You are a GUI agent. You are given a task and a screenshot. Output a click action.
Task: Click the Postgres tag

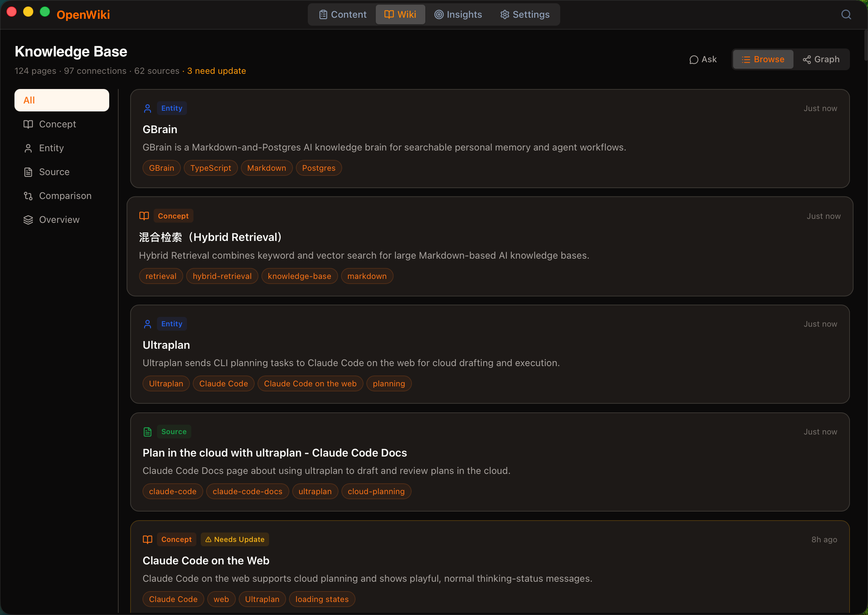pos(319,168)
